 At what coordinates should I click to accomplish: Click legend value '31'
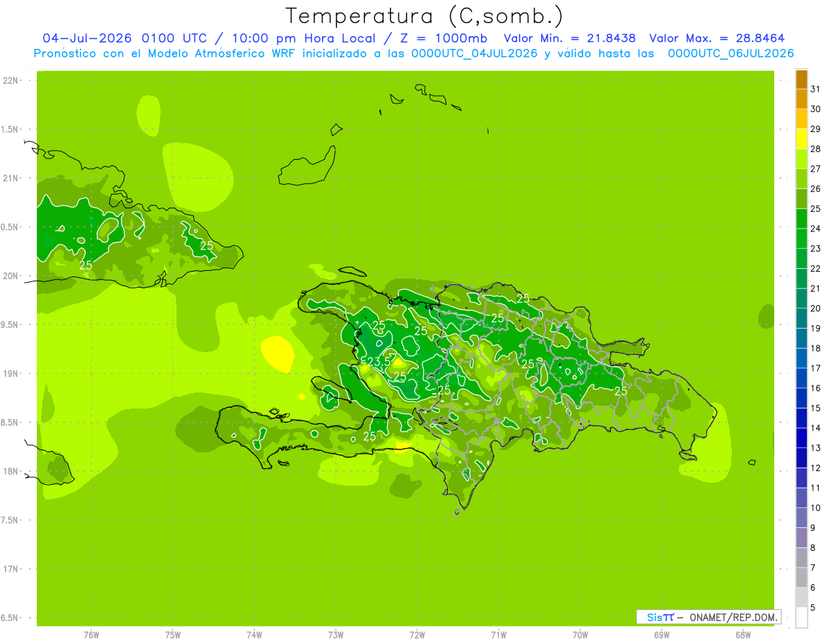[x=815, y=89]
